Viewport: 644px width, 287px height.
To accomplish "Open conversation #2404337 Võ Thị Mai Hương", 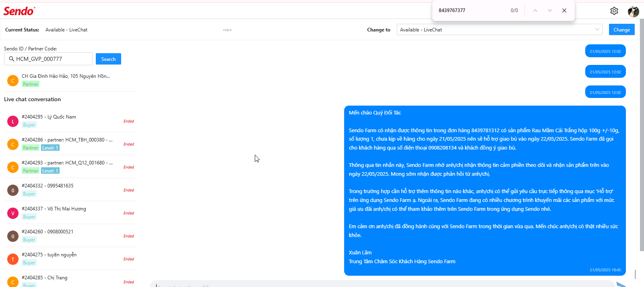I will click(x=70, y=213).
